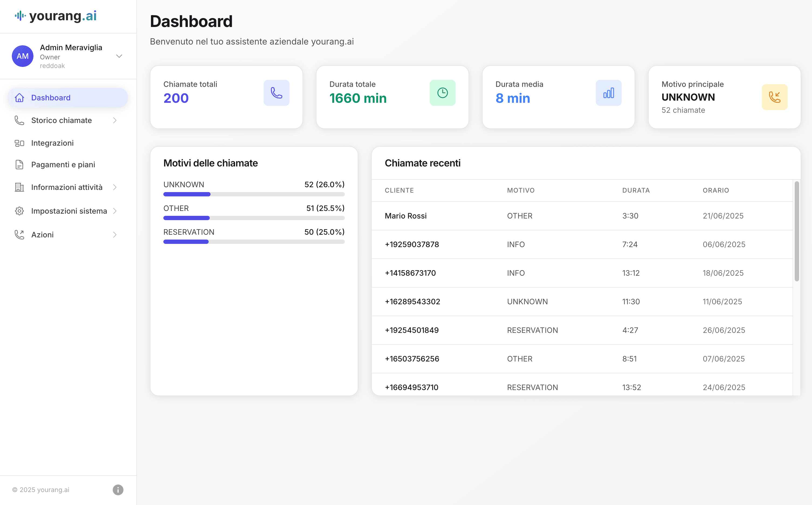This screenshot has width=812, height=505.
Task: Click the Integrazioni sidebar icon
Action: (x=19, y=143)
